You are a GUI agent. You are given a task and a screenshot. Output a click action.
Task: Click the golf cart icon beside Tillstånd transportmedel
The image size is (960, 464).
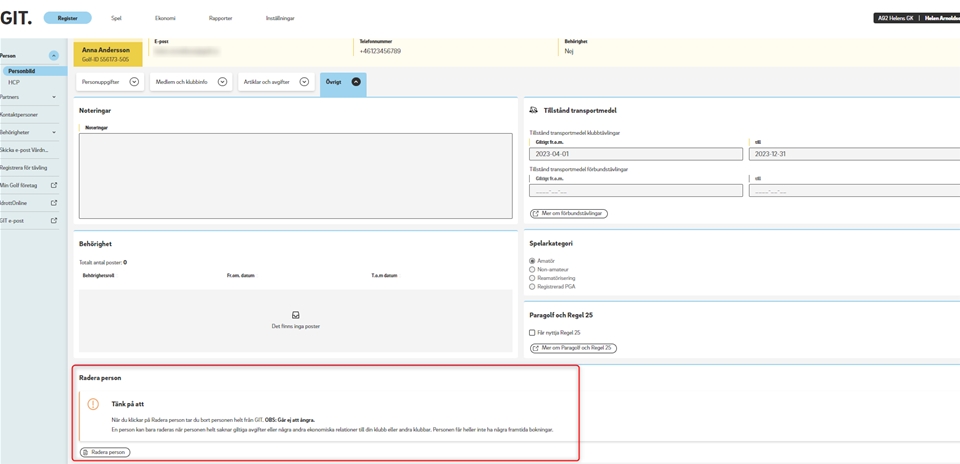click(533, 110)
